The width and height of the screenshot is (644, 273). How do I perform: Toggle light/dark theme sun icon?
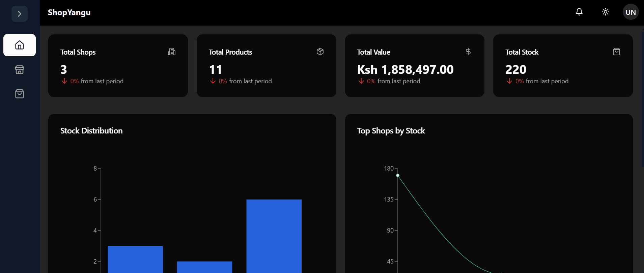(605, 12)
